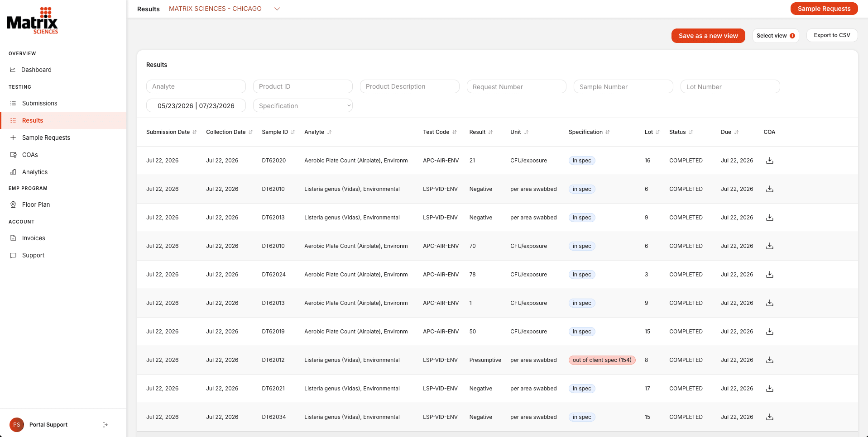Click the Lot Number filter field

coord(730,86)
